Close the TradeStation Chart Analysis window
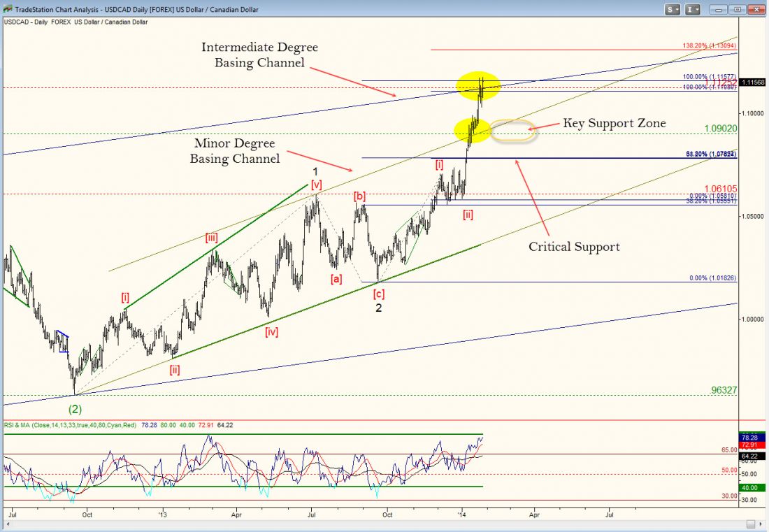 point(756,9)
